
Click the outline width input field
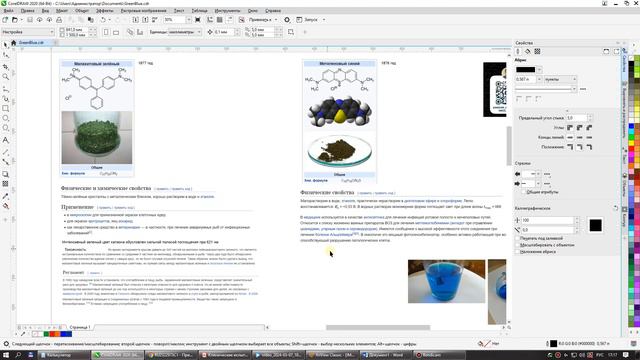click(525, 79)
